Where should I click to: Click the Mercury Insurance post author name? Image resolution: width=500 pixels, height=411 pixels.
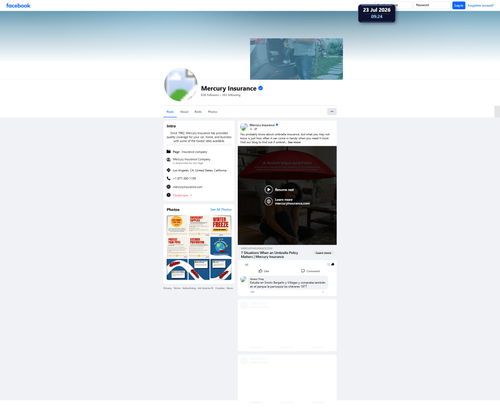click(x=262, y=125)
